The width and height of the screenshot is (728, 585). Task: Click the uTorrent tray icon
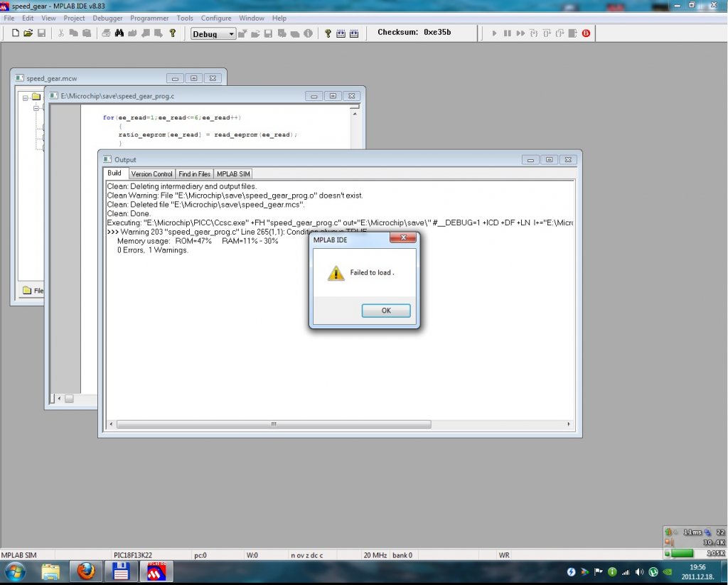653,572
